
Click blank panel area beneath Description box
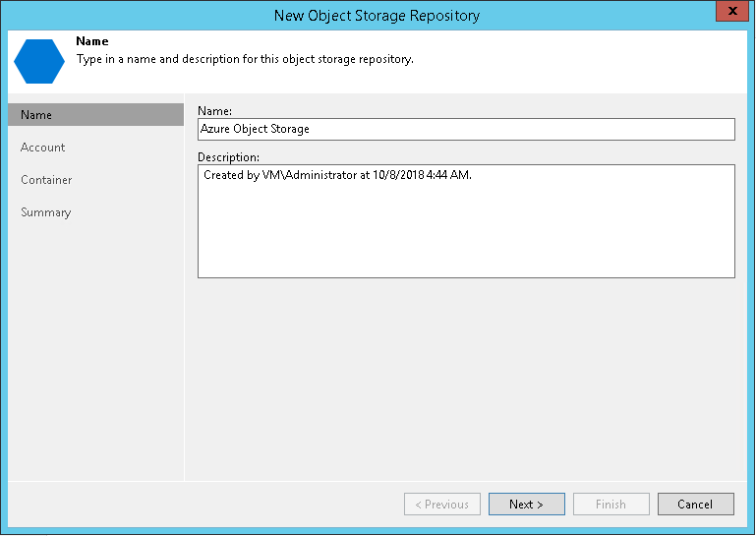pyautogui.click(x=466, y=374)
